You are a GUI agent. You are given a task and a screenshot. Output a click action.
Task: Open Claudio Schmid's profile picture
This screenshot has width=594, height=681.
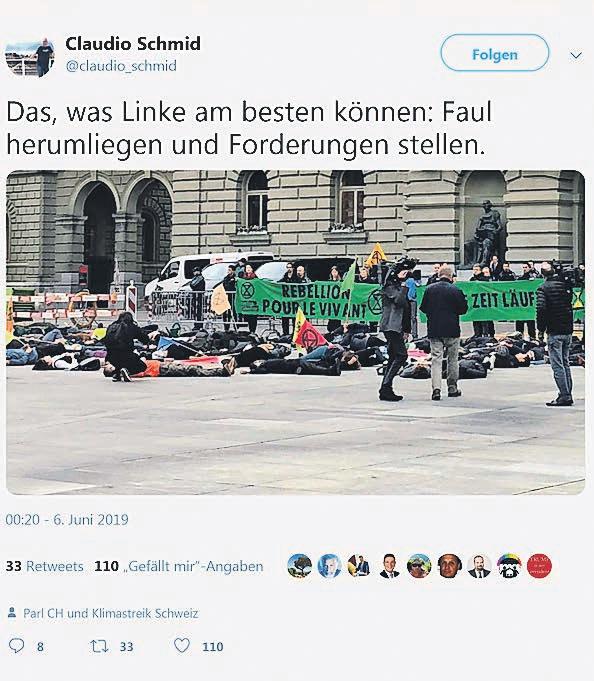[x=30, y=56]
